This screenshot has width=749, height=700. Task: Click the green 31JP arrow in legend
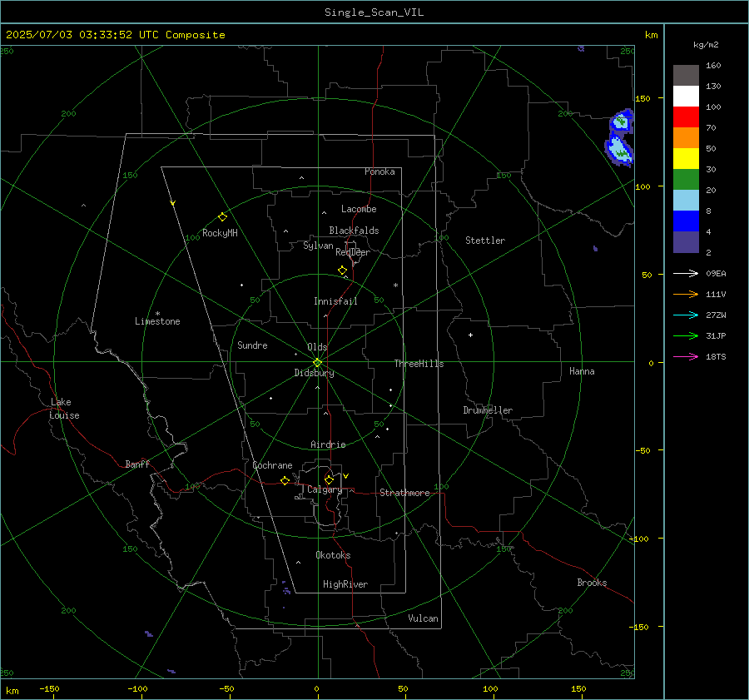tap(686, 336)
